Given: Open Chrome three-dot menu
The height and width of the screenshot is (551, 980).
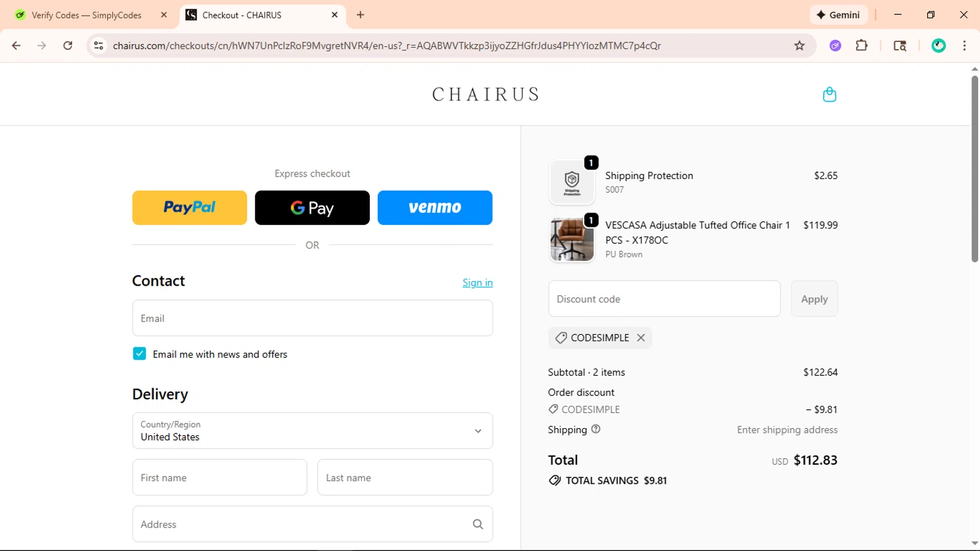Looking at the screenshot, I should coord(964,46).
